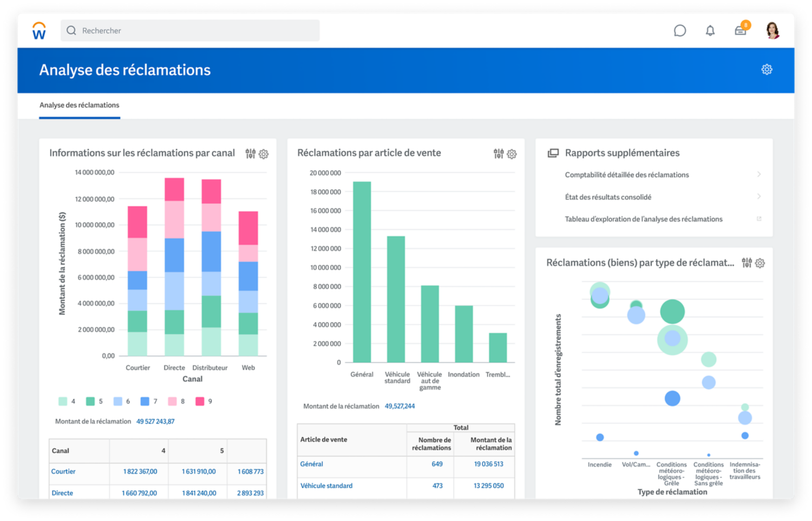Viewport: 812px width, 521px height.
Task: Open the Courtier row link
Action: [x=63, y=471]
